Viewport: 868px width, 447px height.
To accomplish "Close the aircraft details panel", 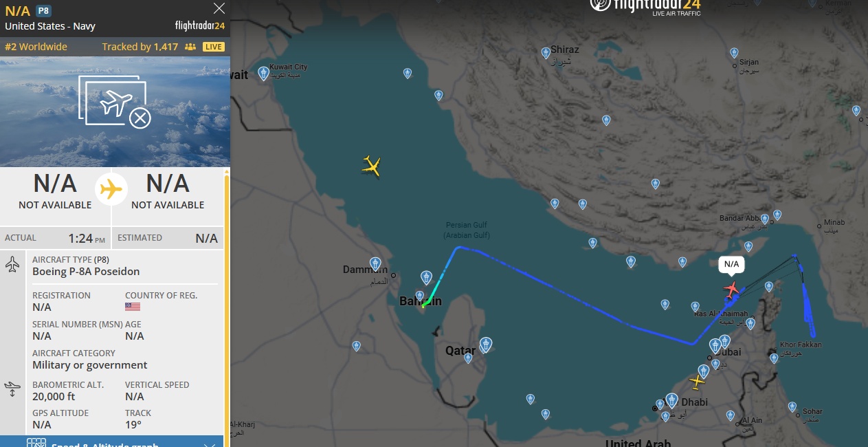I will coord(219,8).
